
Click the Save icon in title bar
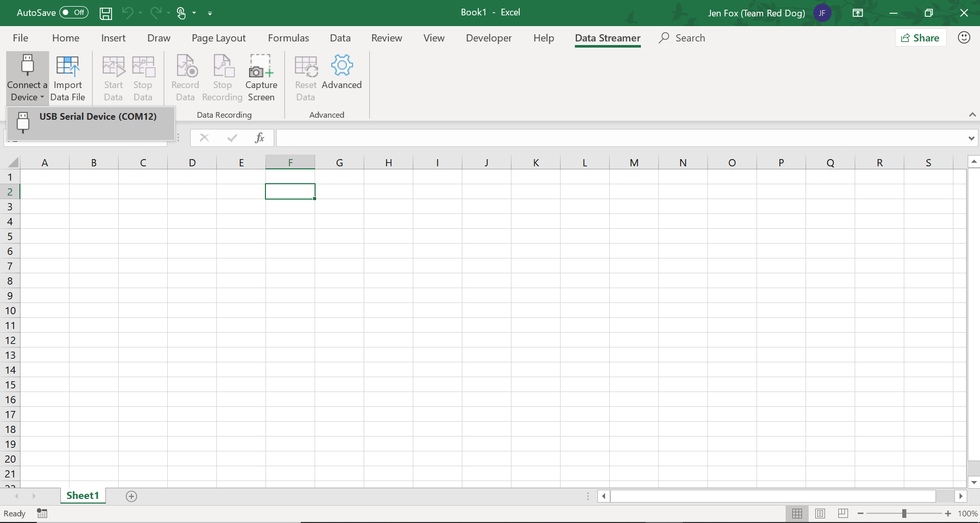(106, 13)
